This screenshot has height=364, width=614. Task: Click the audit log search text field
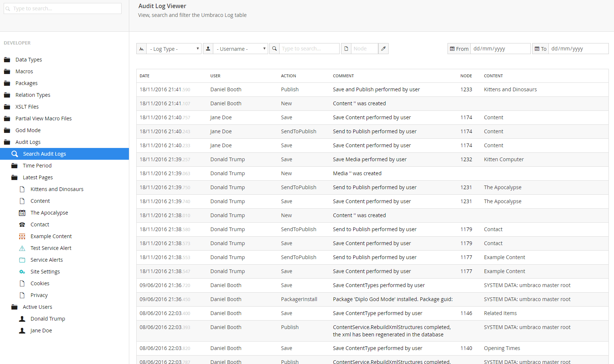(309, 49)
